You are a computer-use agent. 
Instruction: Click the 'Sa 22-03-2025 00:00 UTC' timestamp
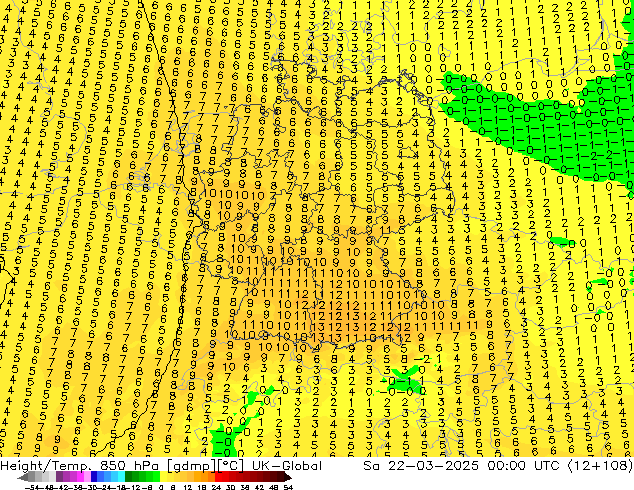pos(461,465)
